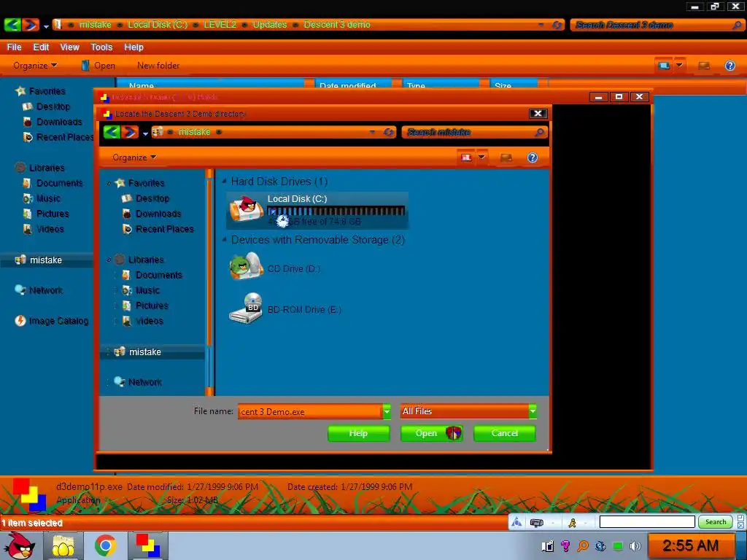Click the volume speaker tray icon

pyautogui.click(x=635, y=545)
